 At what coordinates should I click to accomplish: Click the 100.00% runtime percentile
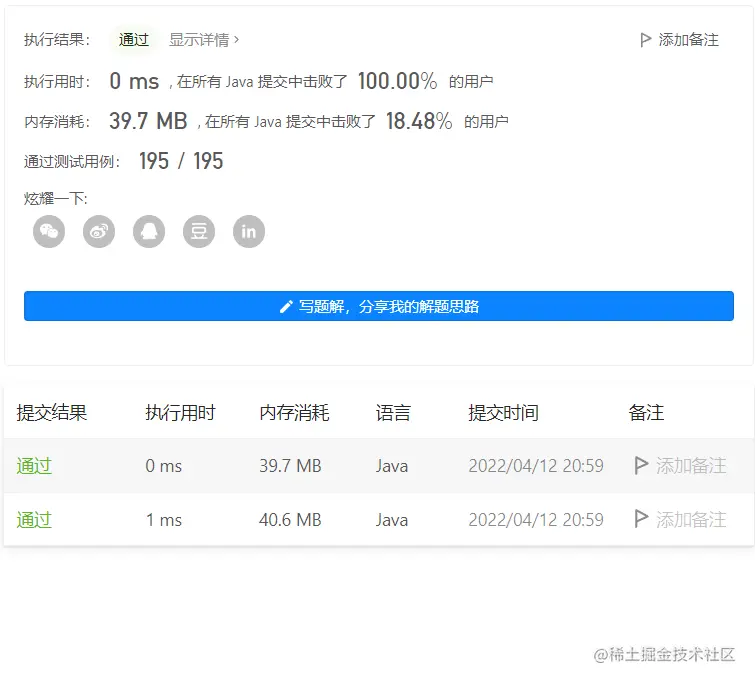tap(398, 81)
